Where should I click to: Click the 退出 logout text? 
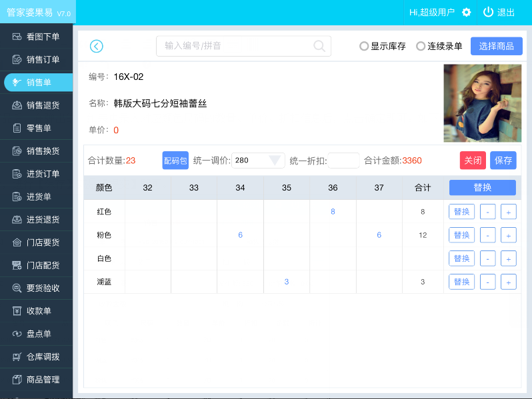[x=506, y=13]
